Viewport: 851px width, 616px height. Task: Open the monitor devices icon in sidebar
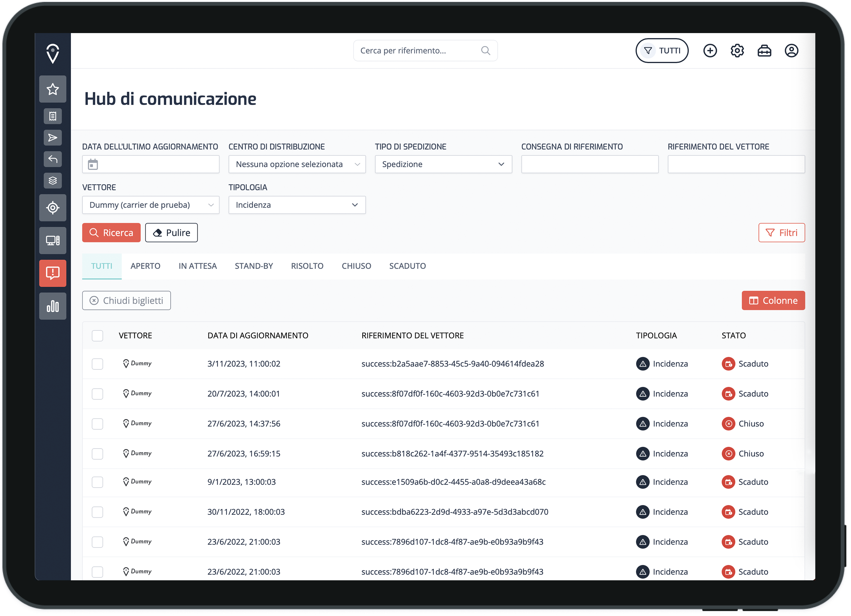coord(53,241)
